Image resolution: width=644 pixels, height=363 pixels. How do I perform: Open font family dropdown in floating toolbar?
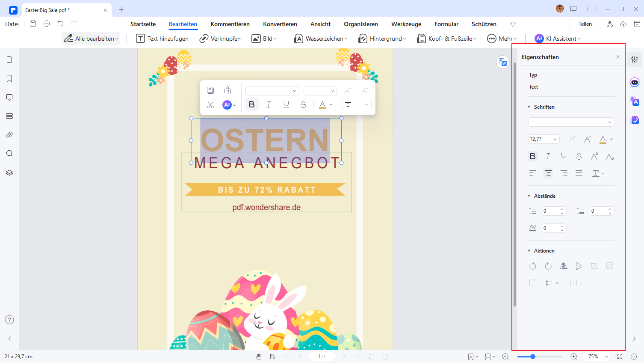(272, 91)
